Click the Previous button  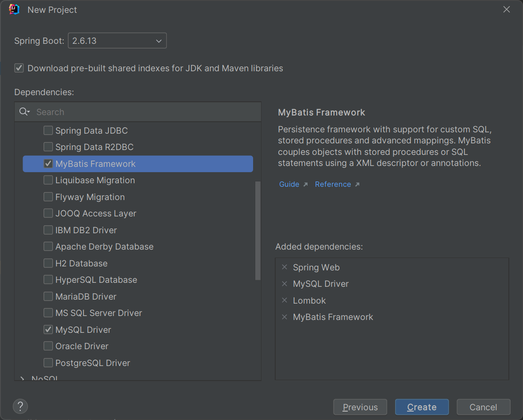point(360,407)
